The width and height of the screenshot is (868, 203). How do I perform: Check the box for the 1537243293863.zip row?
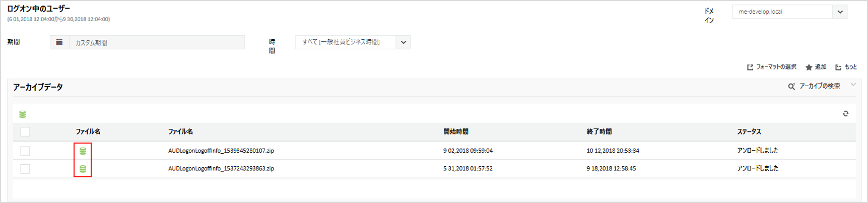click(x=25, y=169)
